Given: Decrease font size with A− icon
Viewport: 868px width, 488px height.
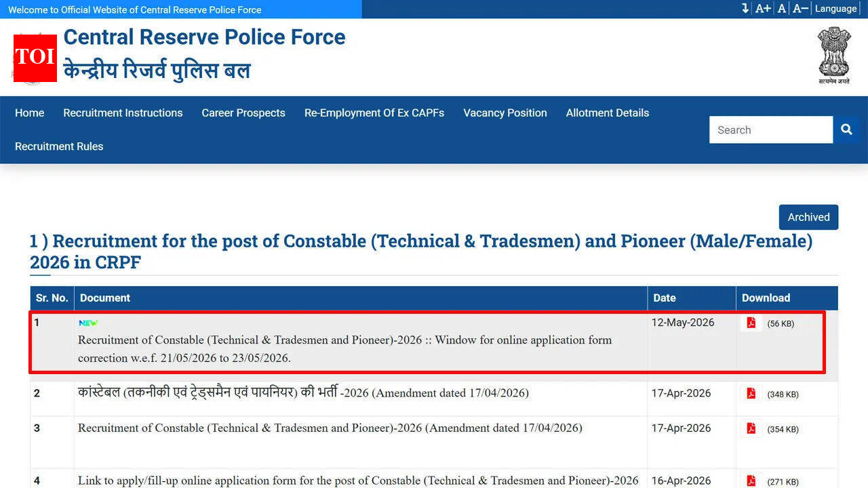Looking at the screenshot, I should pos(800,8).
